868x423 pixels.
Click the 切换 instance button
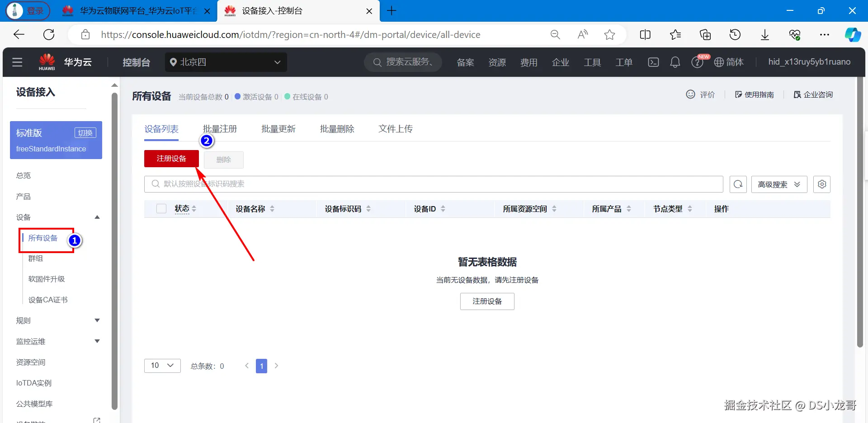85,133
